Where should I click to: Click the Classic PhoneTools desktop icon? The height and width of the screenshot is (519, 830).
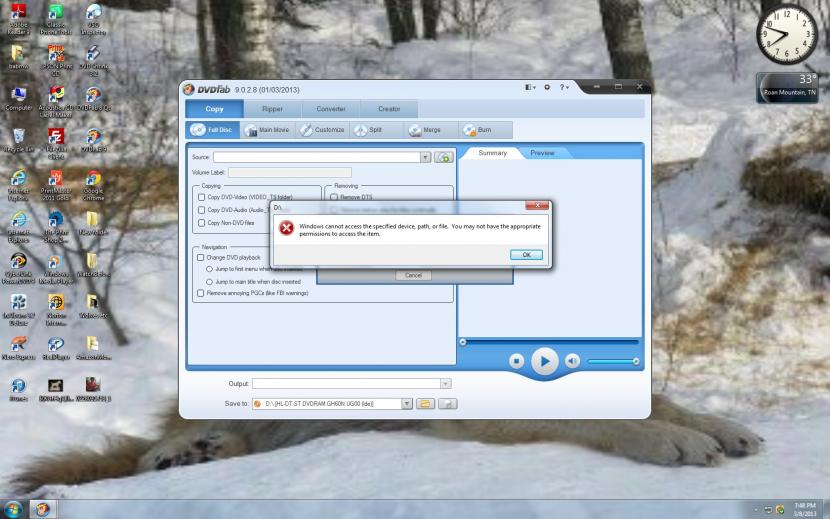[x=56, y=19]
